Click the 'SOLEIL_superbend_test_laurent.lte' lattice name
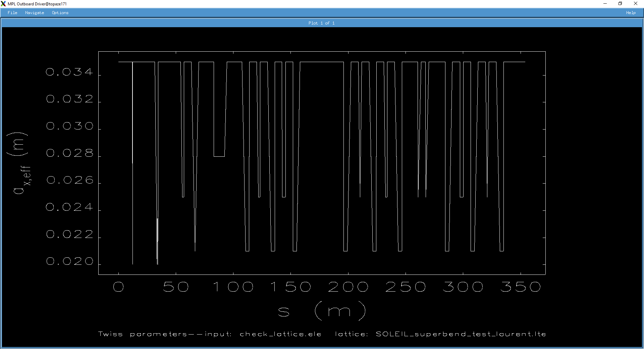 click(461, 334)
